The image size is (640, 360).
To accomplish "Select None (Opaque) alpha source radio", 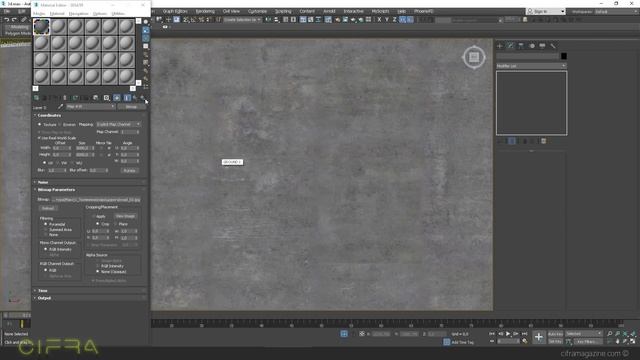I will (x=98, y=271).
